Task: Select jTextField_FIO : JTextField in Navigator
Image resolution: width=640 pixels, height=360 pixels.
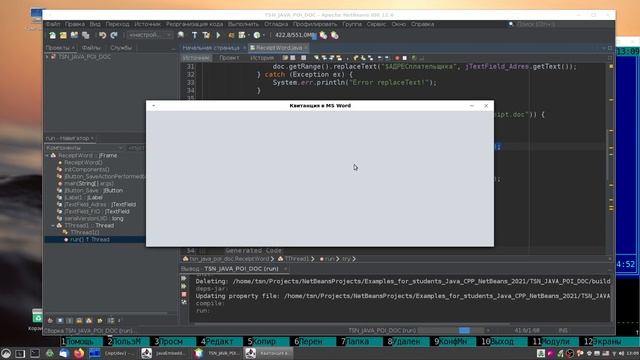Action: [97, 211]
